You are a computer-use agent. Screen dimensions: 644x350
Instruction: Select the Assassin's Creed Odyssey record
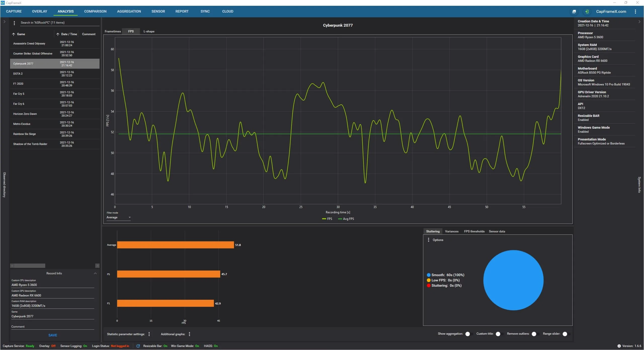55,44
